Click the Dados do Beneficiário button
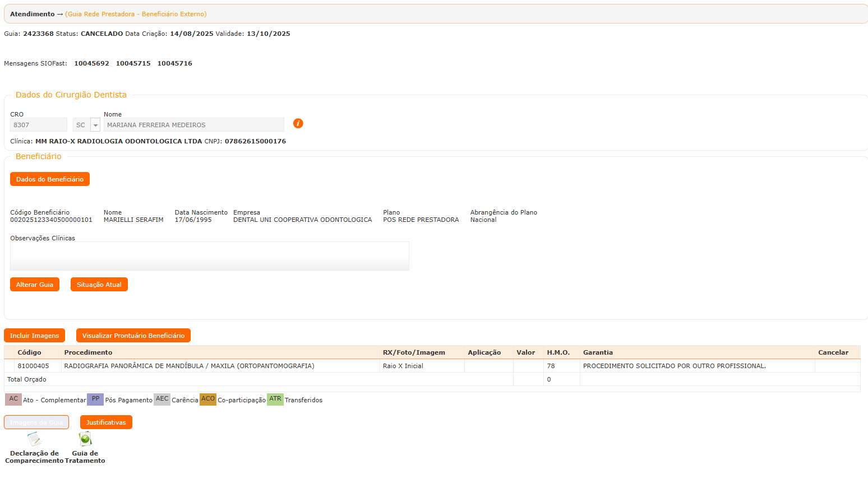 50,179
